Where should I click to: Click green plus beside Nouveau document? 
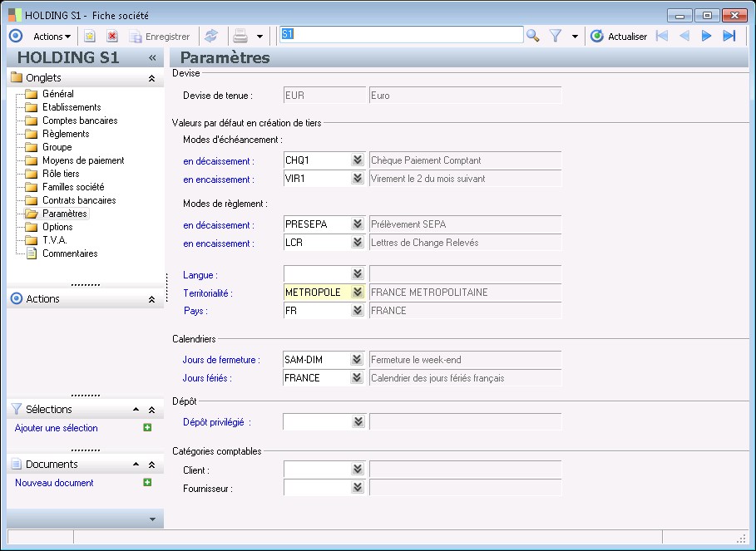(x=147, y=482)
